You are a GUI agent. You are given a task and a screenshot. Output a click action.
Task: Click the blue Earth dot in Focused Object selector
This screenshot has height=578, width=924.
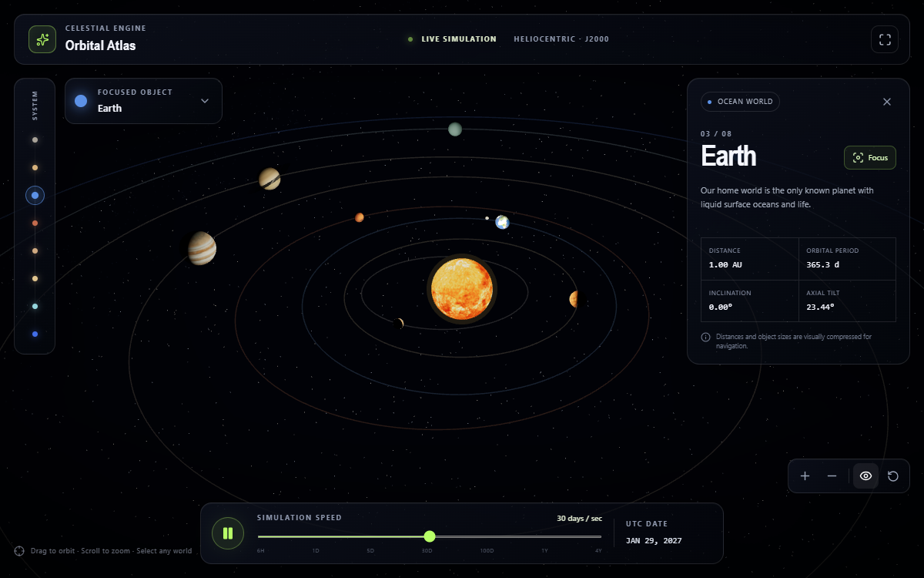[81, 101]
